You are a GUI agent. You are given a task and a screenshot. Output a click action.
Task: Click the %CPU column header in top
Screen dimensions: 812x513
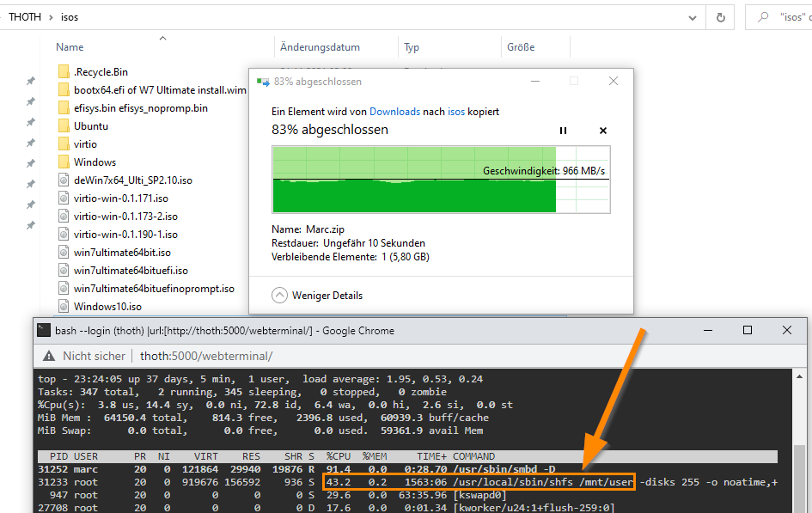pyautogui.click(x=339, y=456)
